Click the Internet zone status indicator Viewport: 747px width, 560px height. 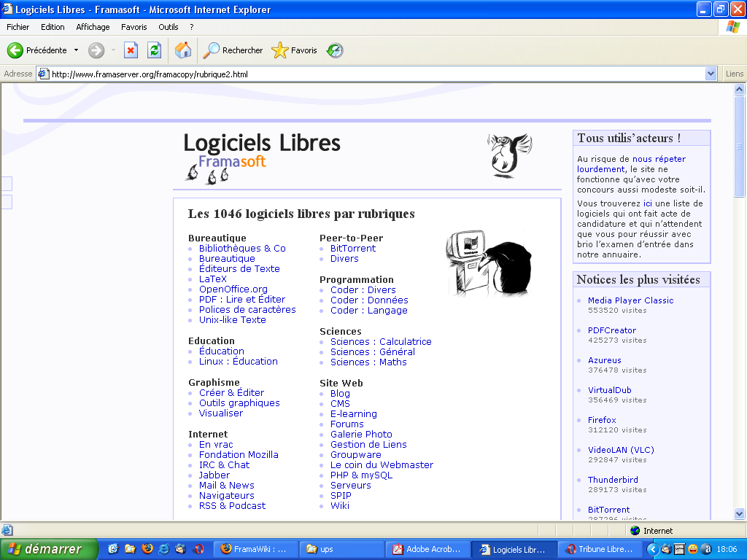[x=651, y=531]
